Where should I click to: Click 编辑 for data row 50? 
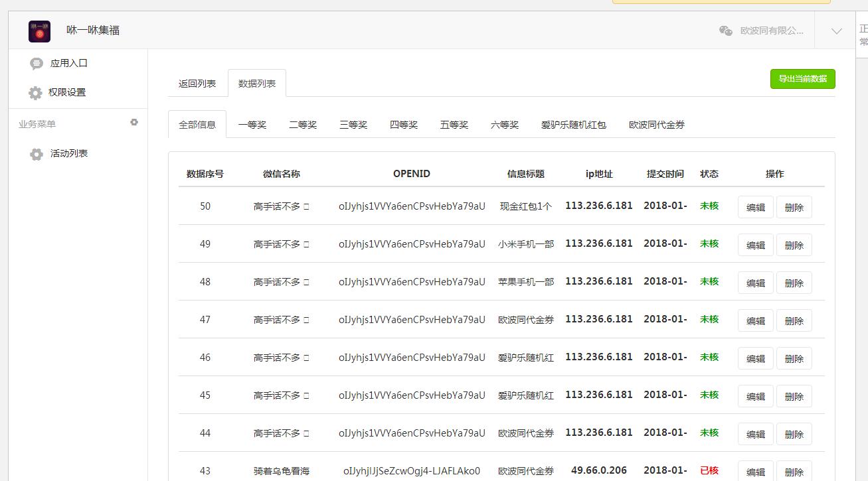coord(756,207)
